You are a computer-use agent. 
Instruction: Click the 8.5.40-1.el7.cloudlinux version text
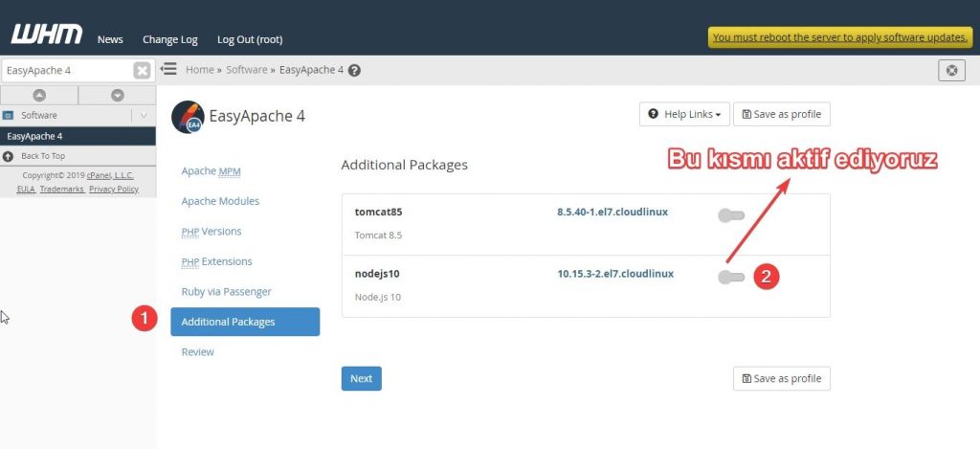[612, 212]
